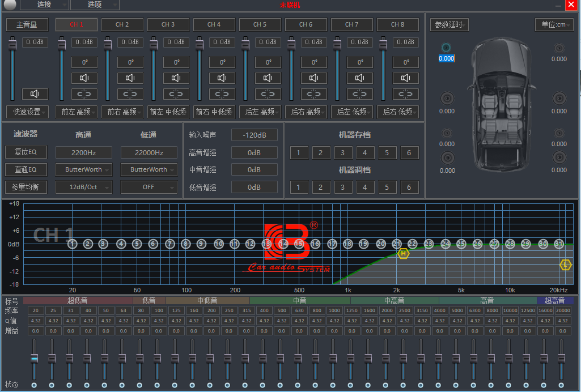Select the front-left speaker with the 0.000 delay highlighted
581x392 pixels.
pos(446,48)
